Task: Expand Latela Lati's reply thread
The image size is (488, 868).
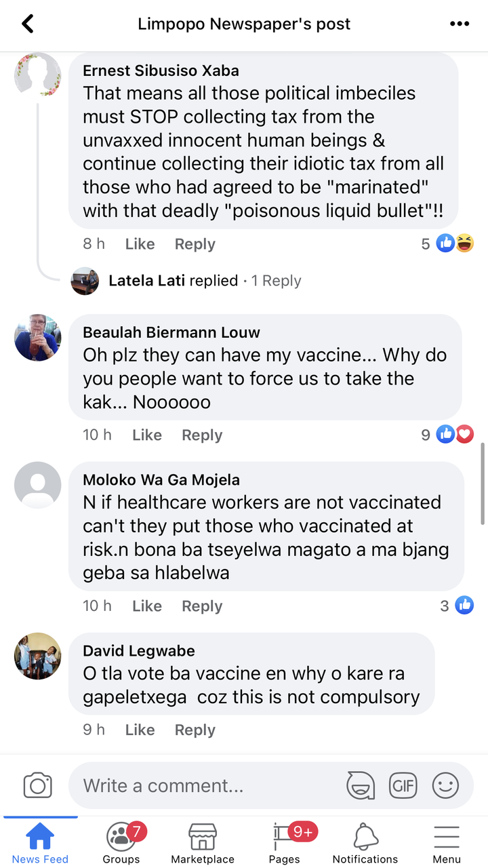Action: click(205, 281)
